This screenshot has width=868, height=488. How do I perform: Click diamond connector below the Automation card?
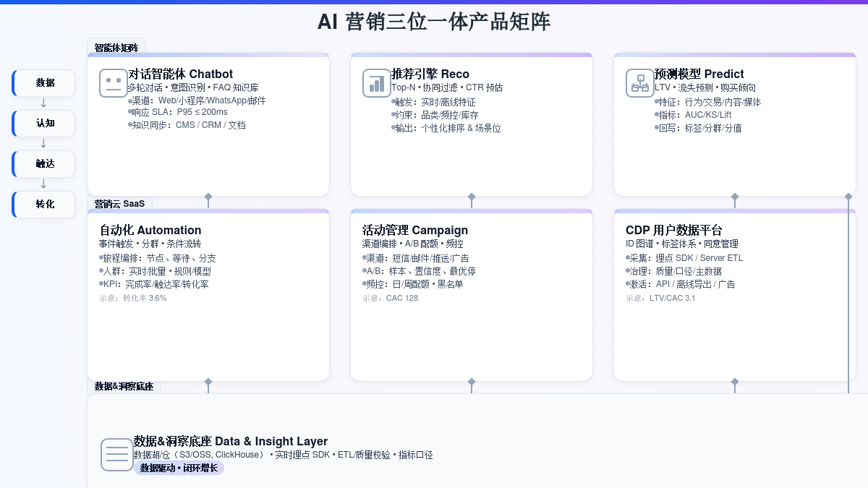208,382
